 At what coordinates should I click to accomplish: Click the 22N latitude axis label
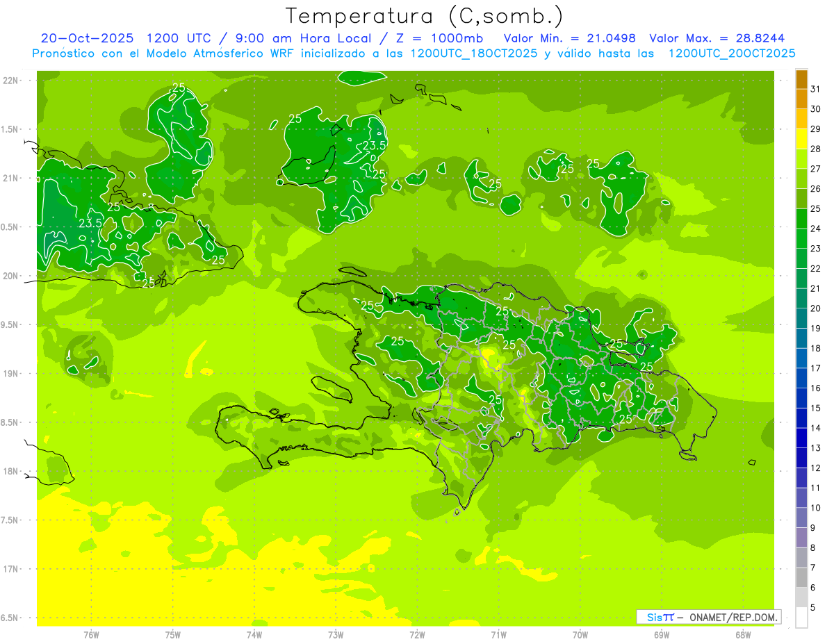coord(10,81)
